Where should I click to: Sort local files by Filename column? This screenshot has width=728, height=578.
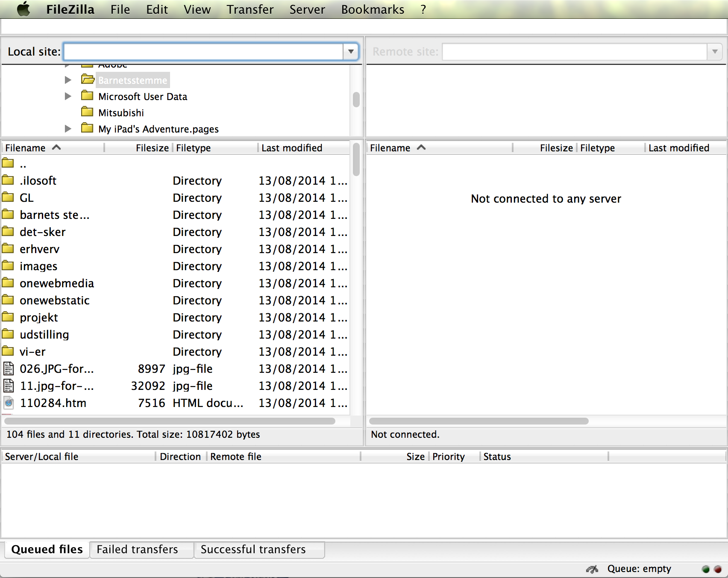[53, 148]
